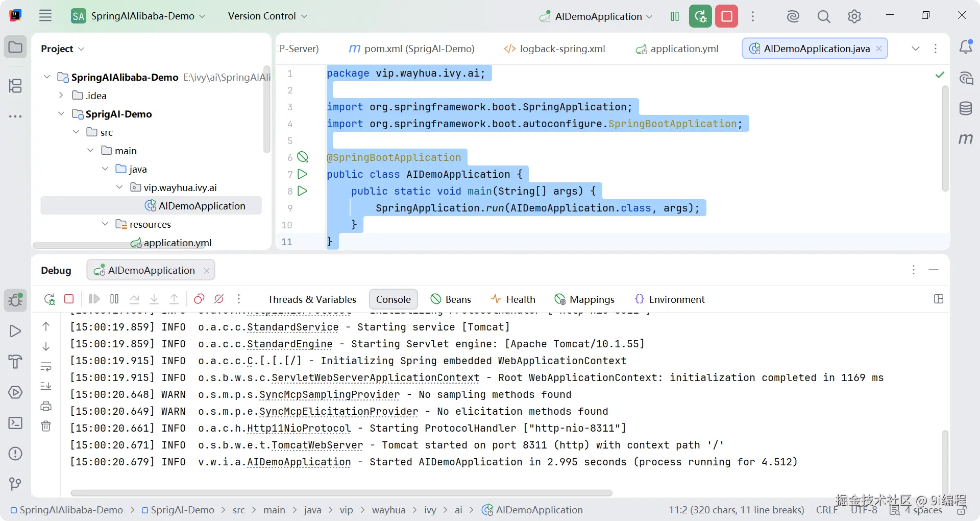Print console output icon
This screenshot has height=521, width=980.
46,406
